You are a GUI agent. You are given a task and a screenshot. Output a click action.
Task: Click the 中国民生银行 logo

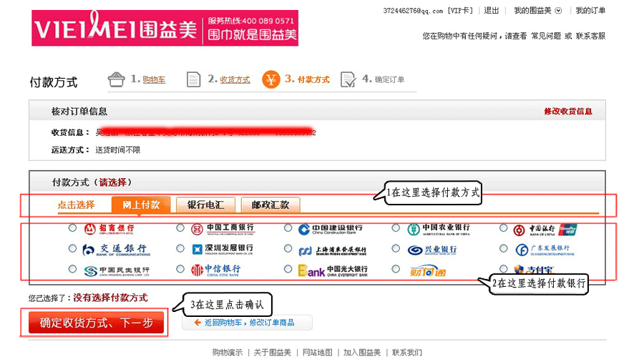coord(117,271)
